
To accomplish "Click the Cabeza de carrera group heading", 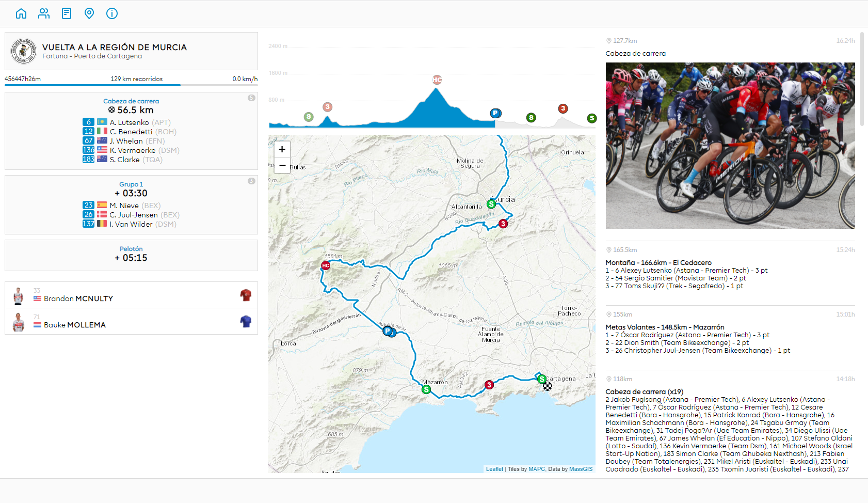I will (x=131, y=101).
